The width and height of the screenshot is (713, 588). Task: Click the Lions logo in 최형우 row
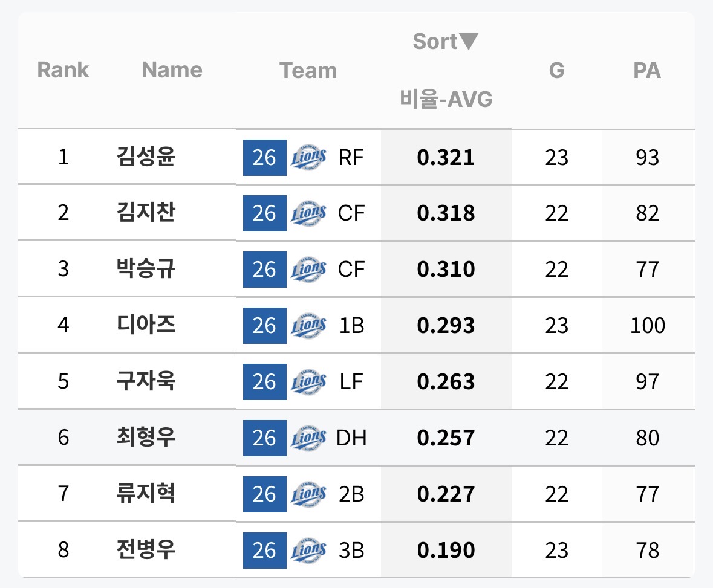click(x=309, y=438)
